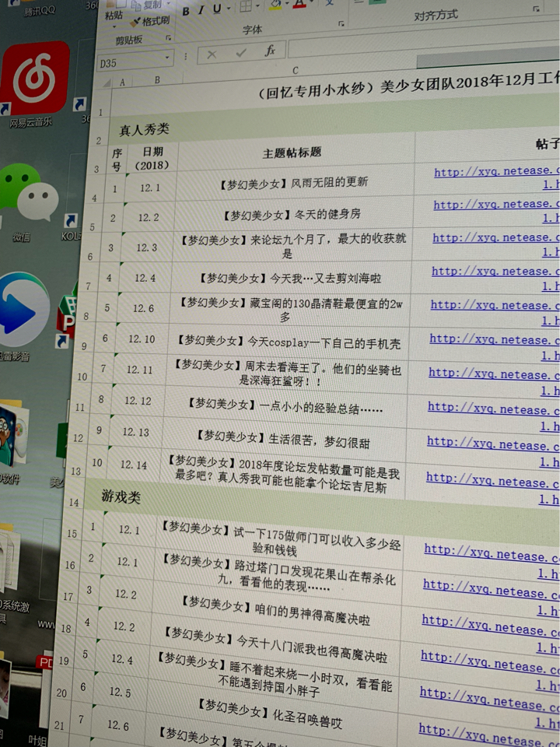This screenshot has width=560, height=747.
Task: Click the Format Painter (格式刷) brush
Action: 150,21
